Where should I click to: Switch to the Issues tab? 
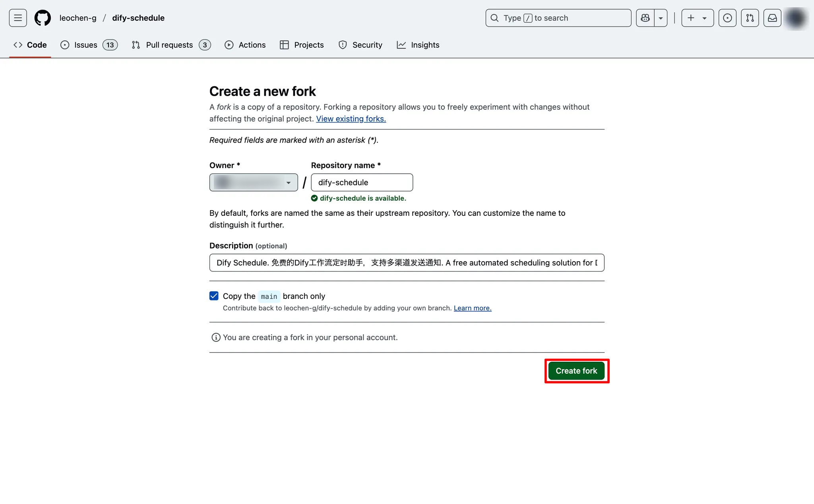tap(86, 45)
